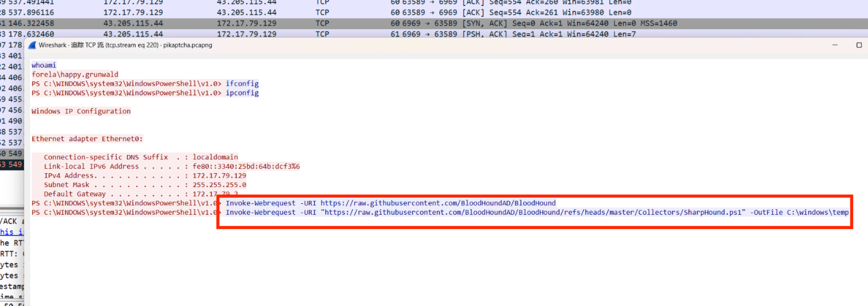Click the blue underlined link in the details pane behind the window
This screenshot has width=868, height=306.
[x=12, y=232]
